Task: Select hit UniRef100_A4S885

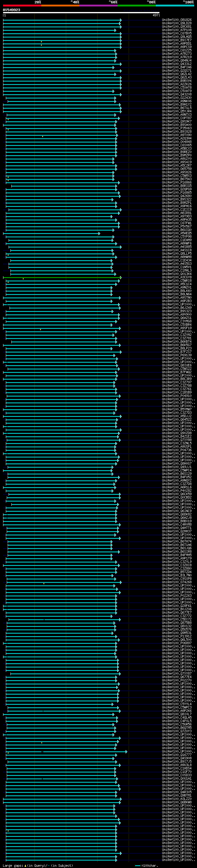Action: (177, 247)
